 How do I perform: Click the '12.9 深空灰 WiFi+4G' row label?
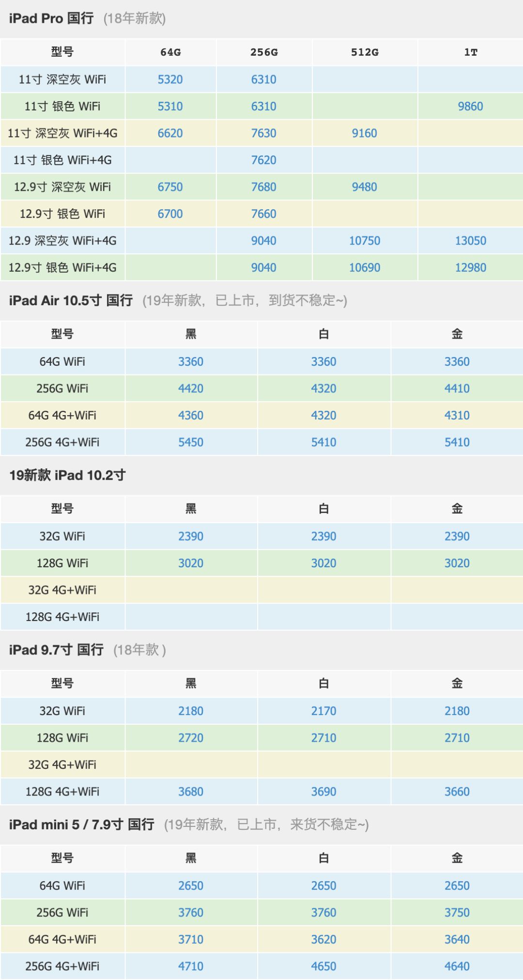[62, 241]
